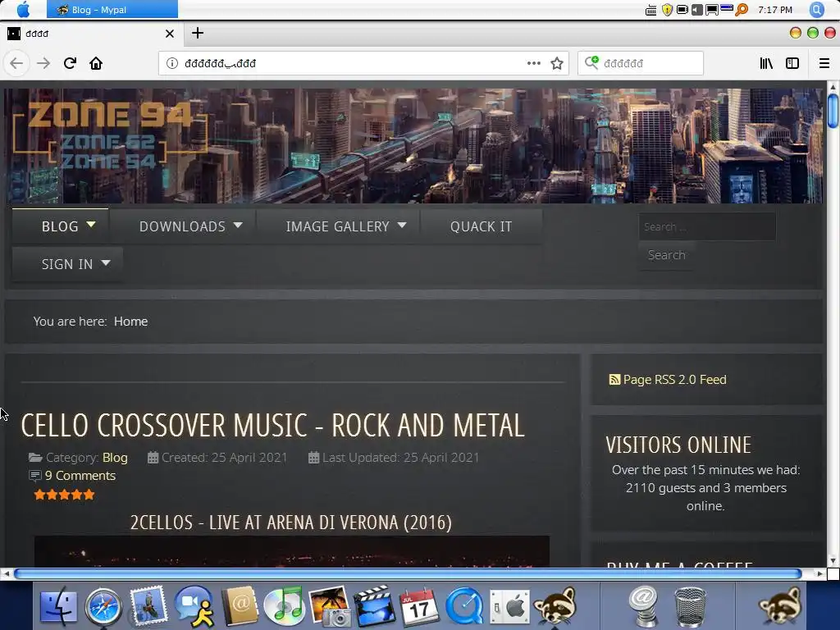The image size is (840, 630).
Task: Click the video thumbnail under 2CELLOS heading
Action: 292,551
